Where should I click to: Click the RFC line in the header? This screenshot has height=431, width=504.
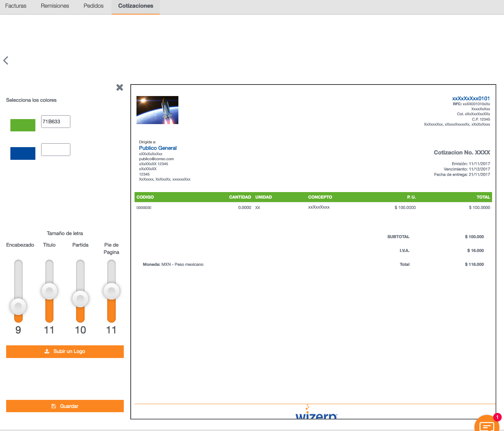pyautogui.click(x=471, y=104)
